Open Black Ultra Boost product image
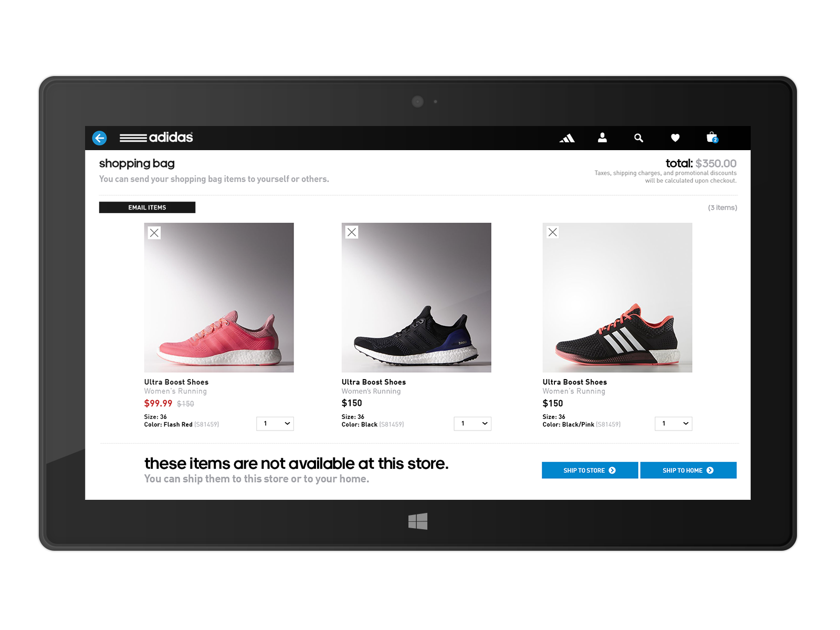The image size is (840, 630). pos(416,298)
